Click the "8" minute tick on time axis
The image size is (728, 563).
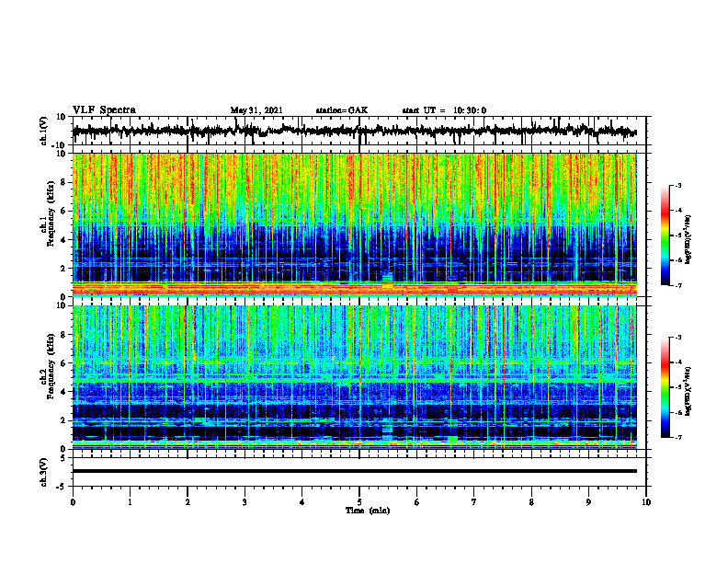click(x=531, y=502)
